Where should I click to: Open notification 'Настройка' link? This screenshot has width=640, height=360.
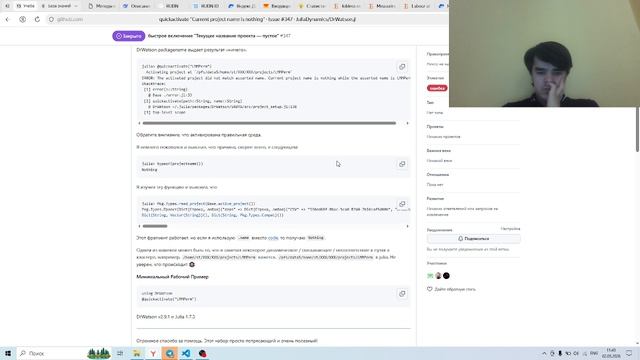pos(510,229)
